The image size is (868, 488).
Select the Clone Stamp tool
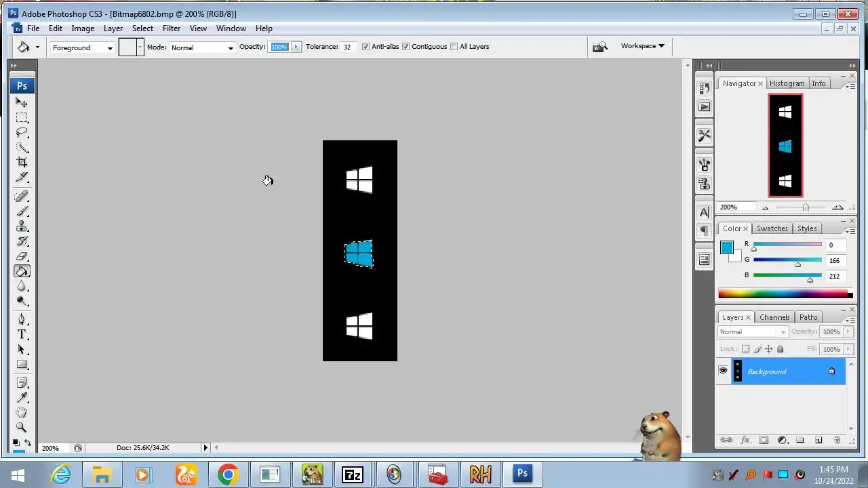(x=22, y=226)
